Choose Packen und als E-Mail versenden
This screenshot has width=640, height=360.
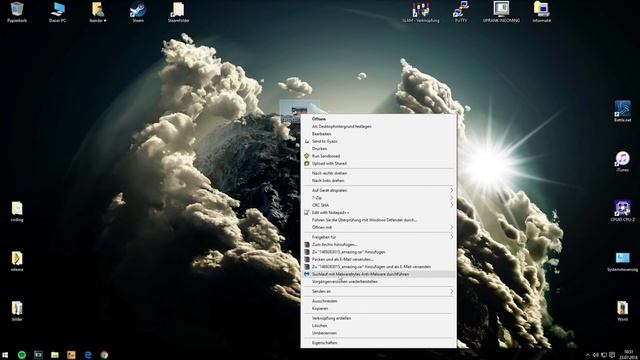[x=379, y=259]
